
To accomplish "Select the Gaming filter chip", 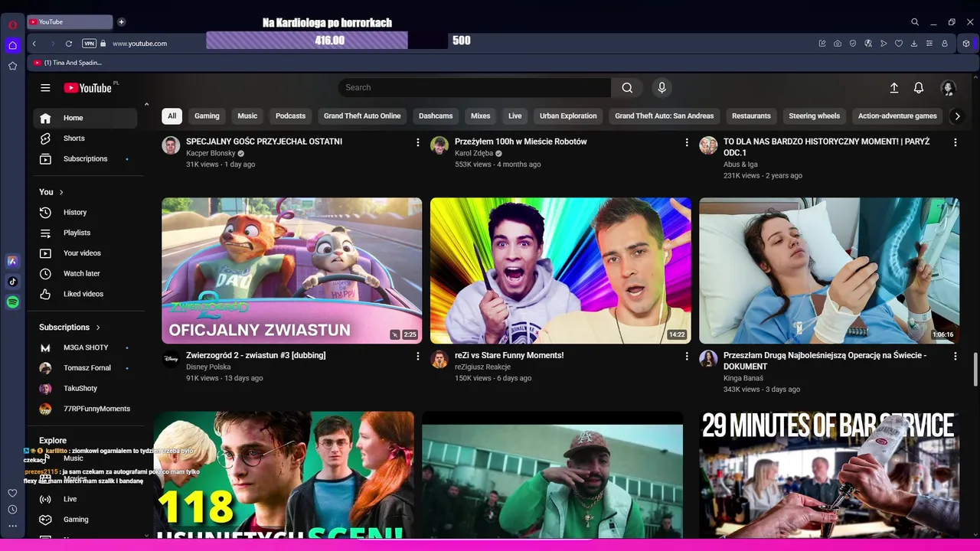I will pos(207,116).
